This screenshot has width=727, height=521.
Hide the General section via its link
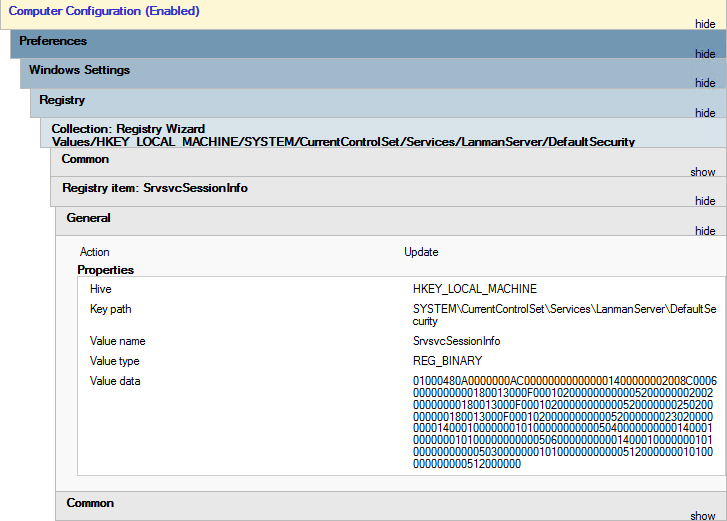point(705,231)
